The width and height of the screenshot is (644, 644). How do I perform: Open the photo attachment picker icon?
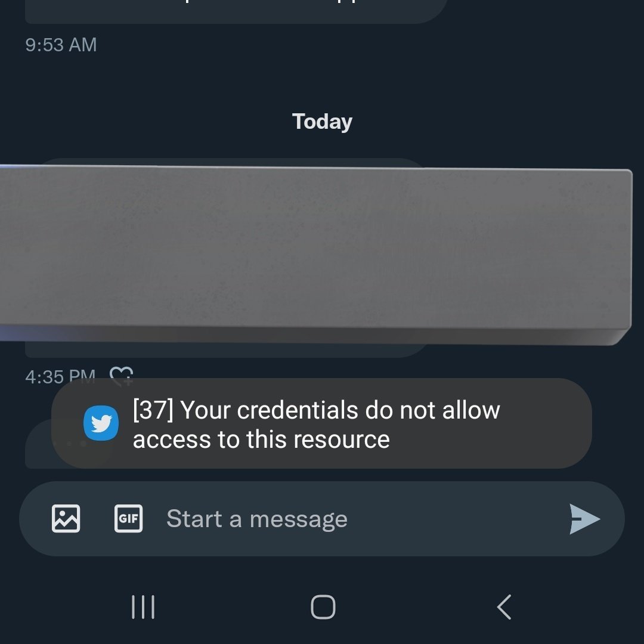click(x=66, y=518)
